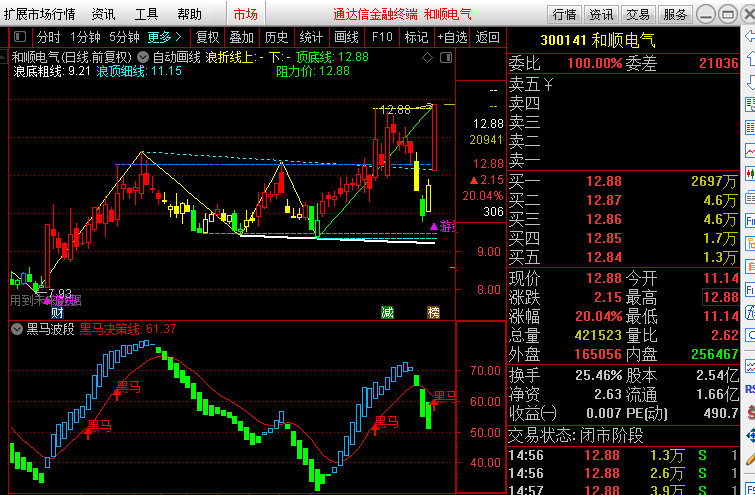The width and height of the screenshot is (755, 495).
Task: Open the candlestick chart icon in the right sidebar
Action: 750,174
